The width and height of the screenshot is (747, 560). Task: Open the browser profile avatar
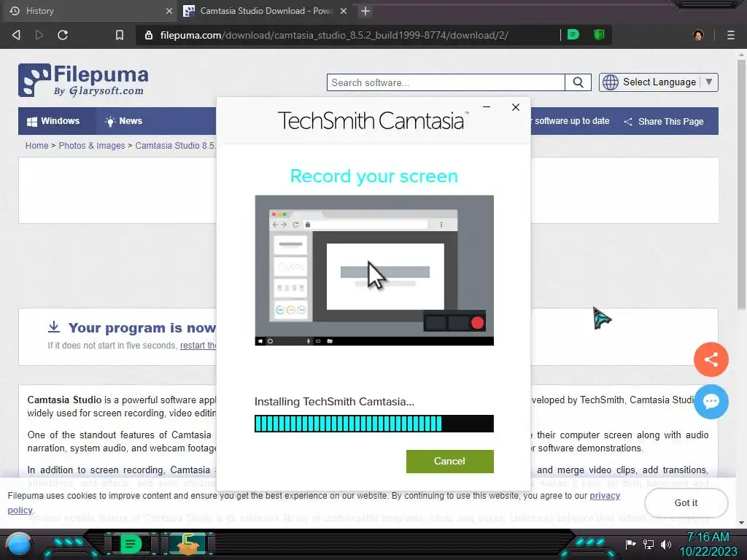tap(698, 35)
